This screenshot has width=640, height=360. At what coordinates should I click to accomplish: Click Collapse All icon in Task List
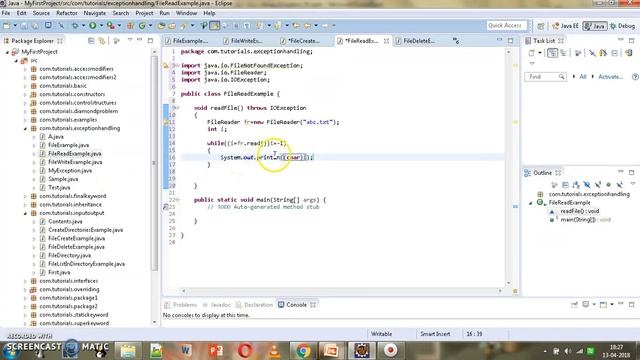[615, 53]
